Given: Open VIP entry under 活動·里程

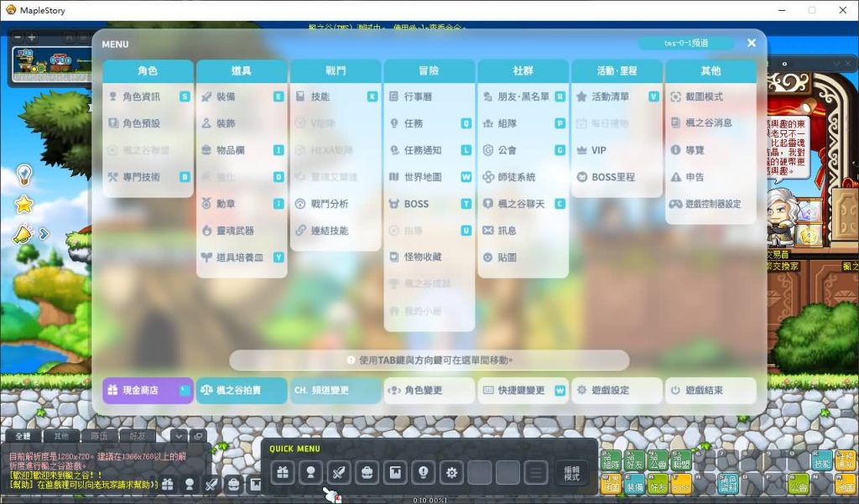Looking at the screenshot, I should coord(617,150).
